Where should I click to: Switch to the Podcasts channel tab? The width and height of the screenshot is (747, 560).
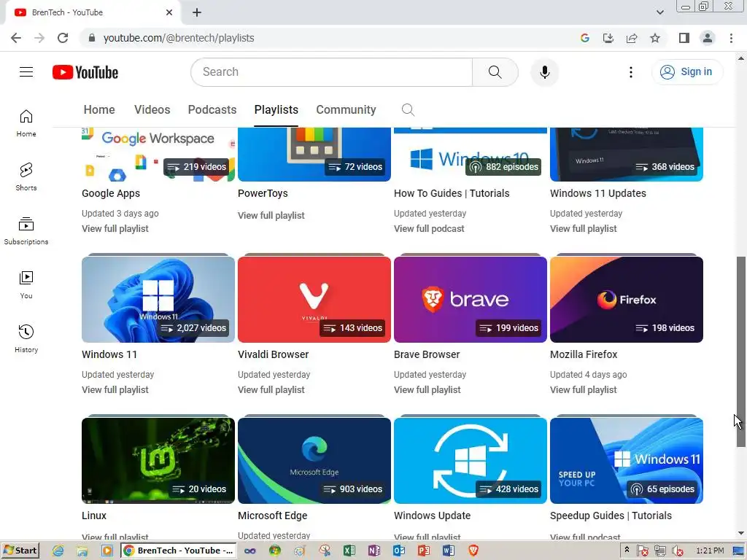[212, 110]
